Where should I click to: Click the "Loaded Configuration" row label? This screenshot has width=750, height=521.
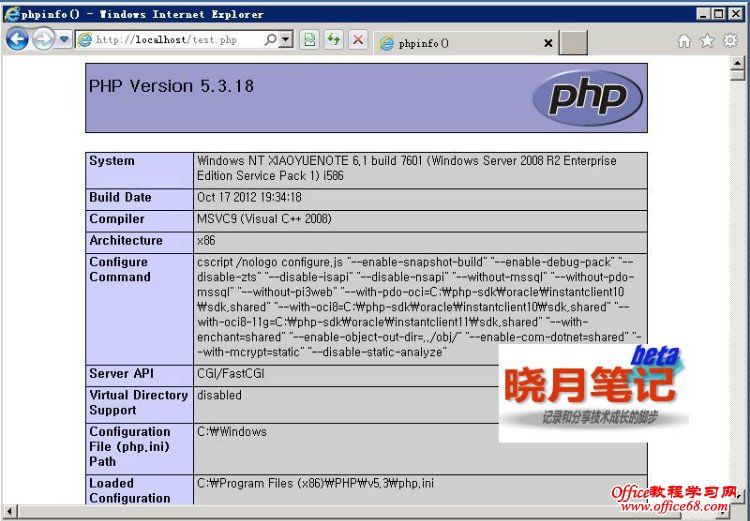pos(130,490)
